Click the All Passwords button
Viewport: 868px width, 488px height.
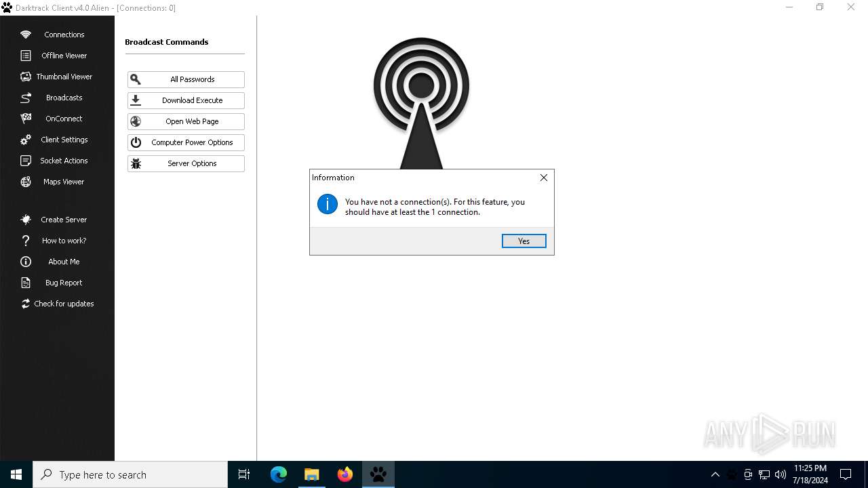tap(186, 79)
